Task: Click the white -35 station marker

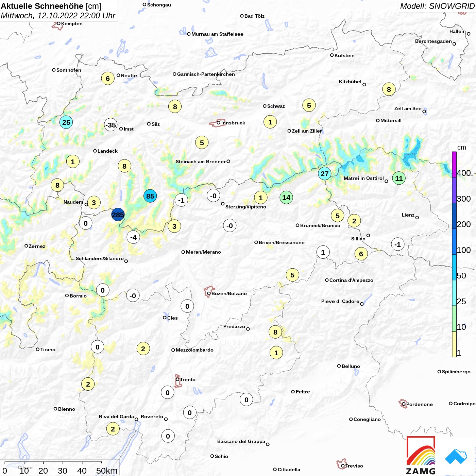Action: click(x=111, y=125)
